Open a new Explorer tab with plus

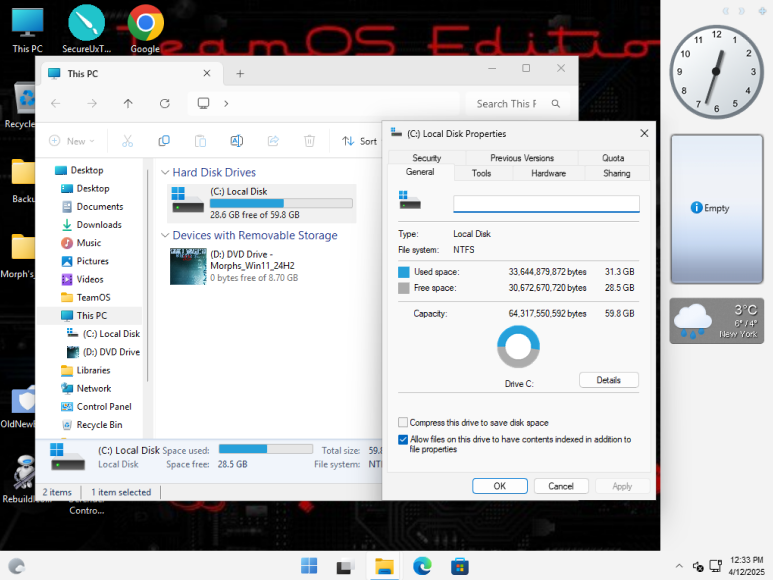240,73
